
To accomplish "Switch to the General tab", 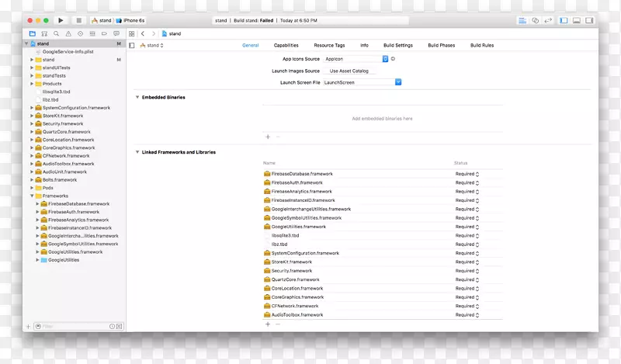I will click(250, 46).
